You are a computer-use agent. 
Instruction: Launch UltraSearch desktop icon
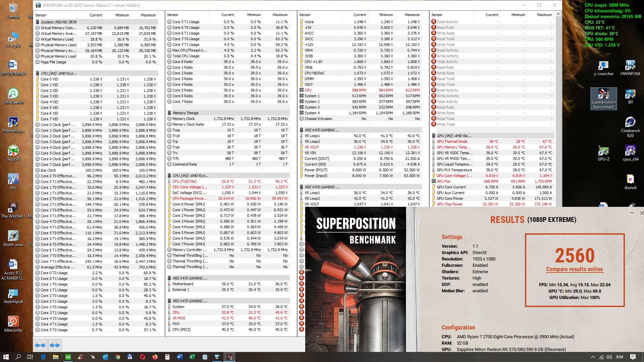tap(13, 97)
